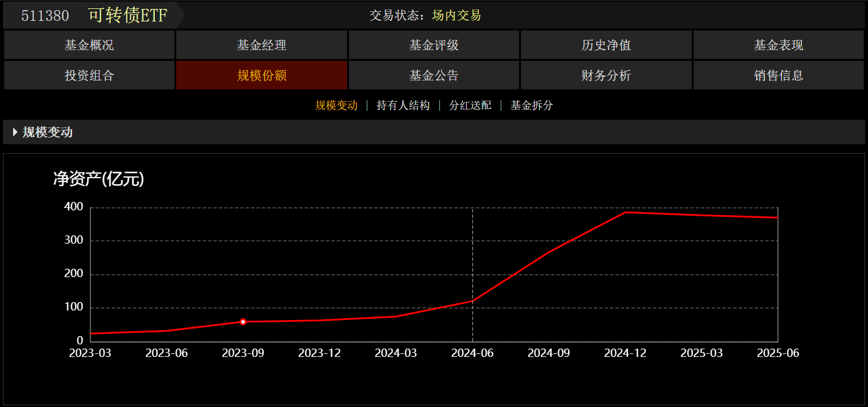Open the 基金评级 tab
This screenshot has width=868, height=407.
[x=434, y=45]
